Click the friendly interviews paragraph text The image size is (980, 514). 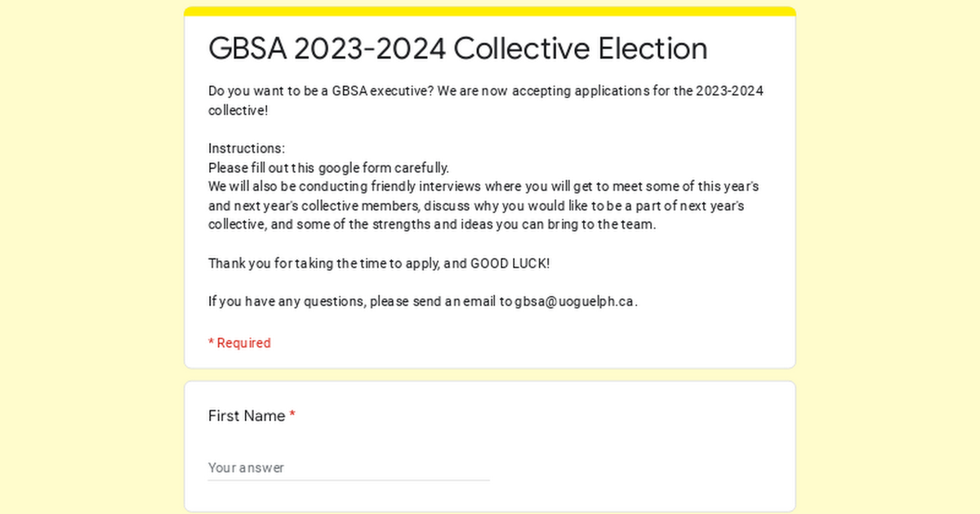(483, 187)
